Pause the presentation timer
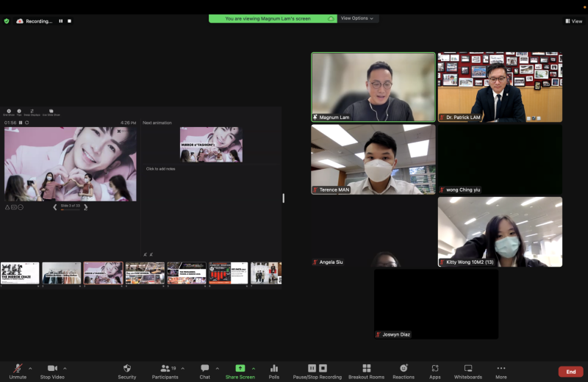588x382 pixels. coord(21,123)
